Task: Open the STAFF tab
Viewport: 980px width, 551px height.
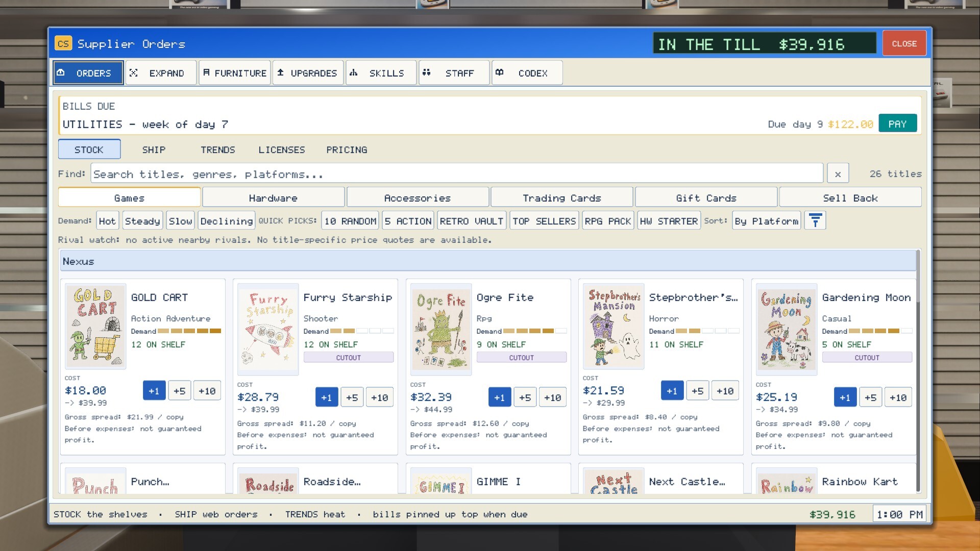Action: tap(454, 73)
